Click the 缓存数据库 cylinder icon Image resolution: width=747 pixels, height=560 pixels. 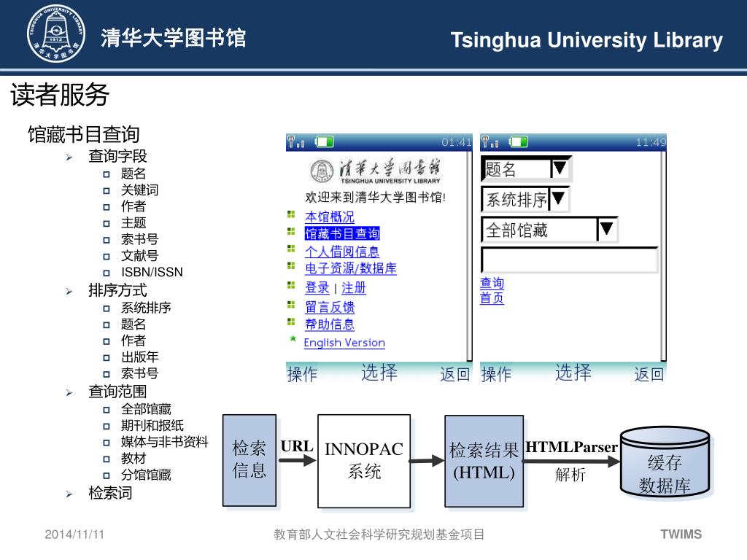pyautogui.click(x=665, y=463)
